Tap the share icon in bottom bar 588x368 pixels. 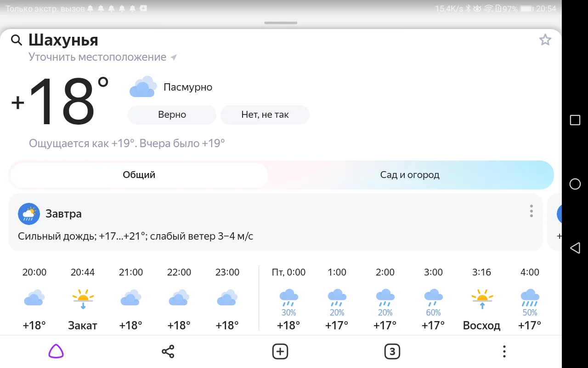click(x=168, y=351)
